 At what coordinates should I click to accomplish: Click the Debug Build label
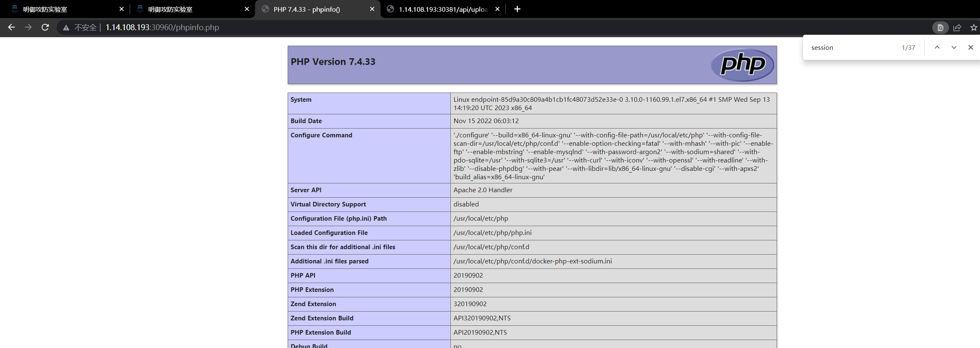pos(309,346)
